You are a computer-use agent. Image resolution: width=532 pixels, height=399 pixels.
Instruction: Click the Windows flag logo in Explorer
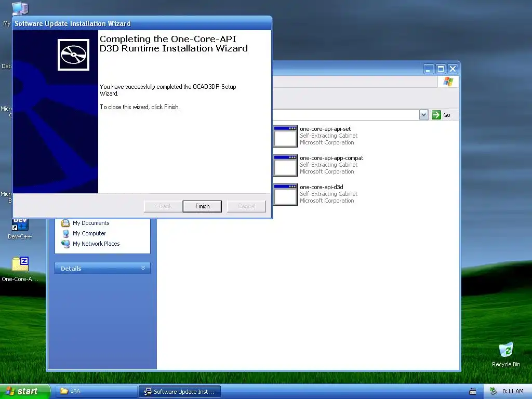click(448, 82)
